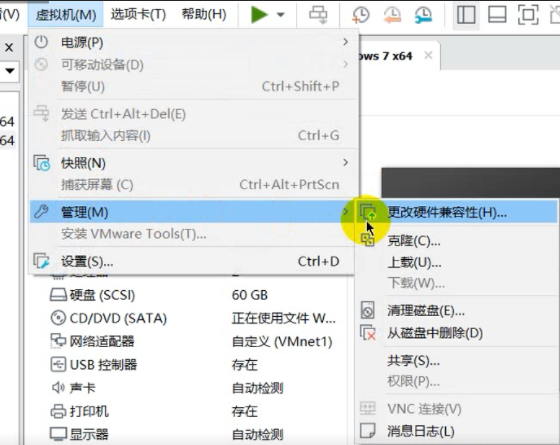Click the USB controller icon
Image resolution: width=560 pixels, height=445 pixels.
58,364
